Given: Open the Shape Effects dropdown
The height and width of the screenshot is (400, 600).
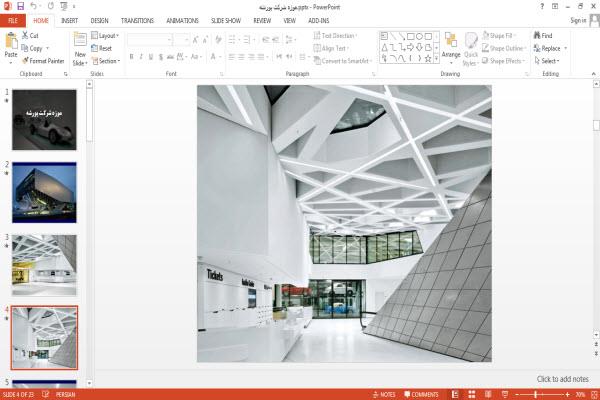Looking at the screenshot, I should (504, 61).
